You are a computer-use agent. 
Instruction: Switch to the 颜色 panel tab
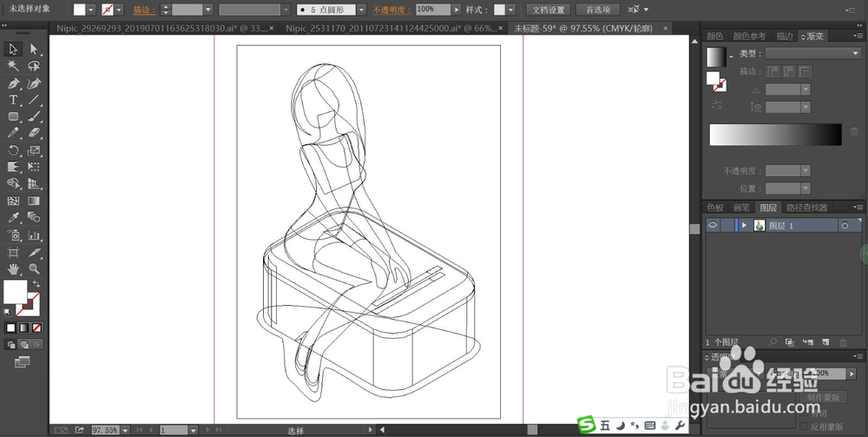click(x=714, y=36)
